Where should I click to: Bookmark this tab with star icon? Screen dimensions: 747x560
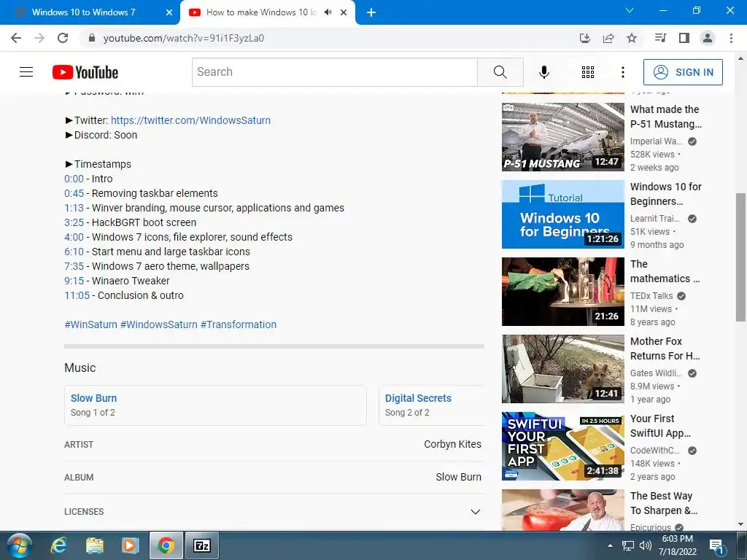pos(632,38)
